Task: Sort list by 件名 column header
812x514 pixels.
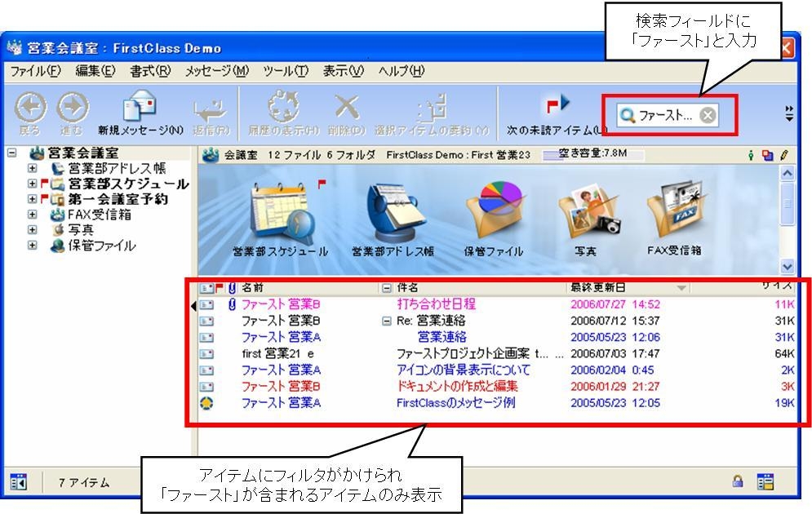Action: pyautogui.click(x=407, y=287)
